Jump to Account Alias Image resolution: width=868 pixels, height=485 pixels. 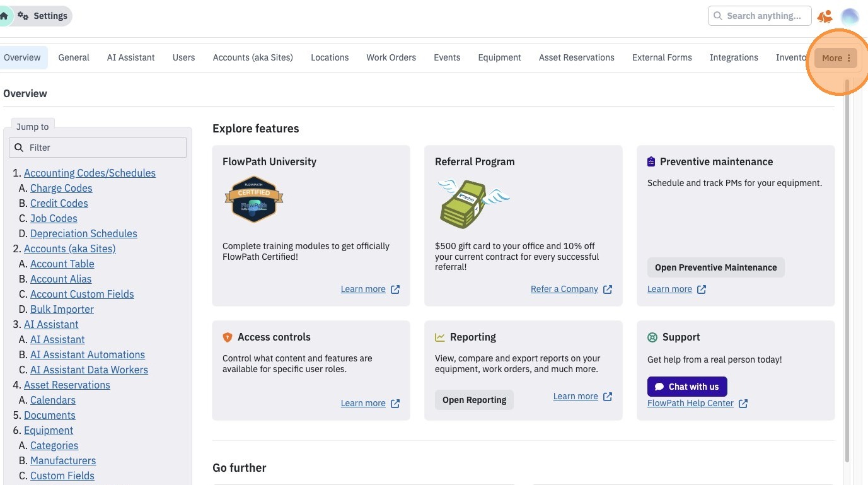point(61,279)
